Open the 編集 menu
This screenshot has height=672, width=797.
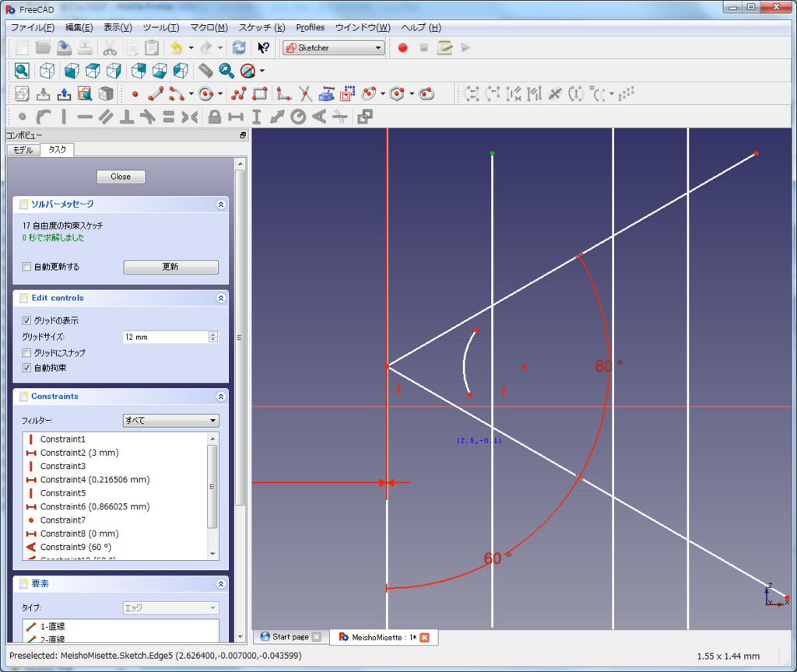pos(79,27)
